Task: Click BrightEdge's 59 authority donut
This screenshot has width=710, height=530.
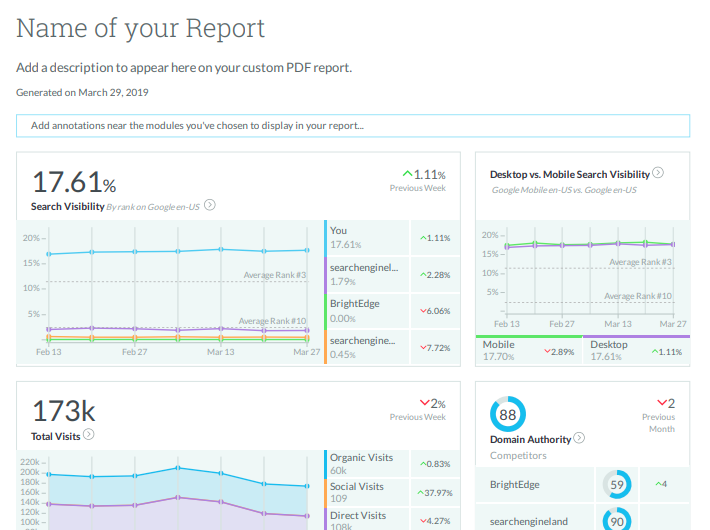Action: [616, 485]
